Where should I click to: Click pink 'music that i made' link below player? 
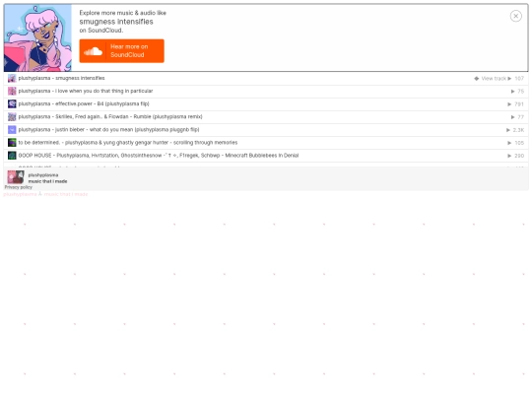(66, 194)
